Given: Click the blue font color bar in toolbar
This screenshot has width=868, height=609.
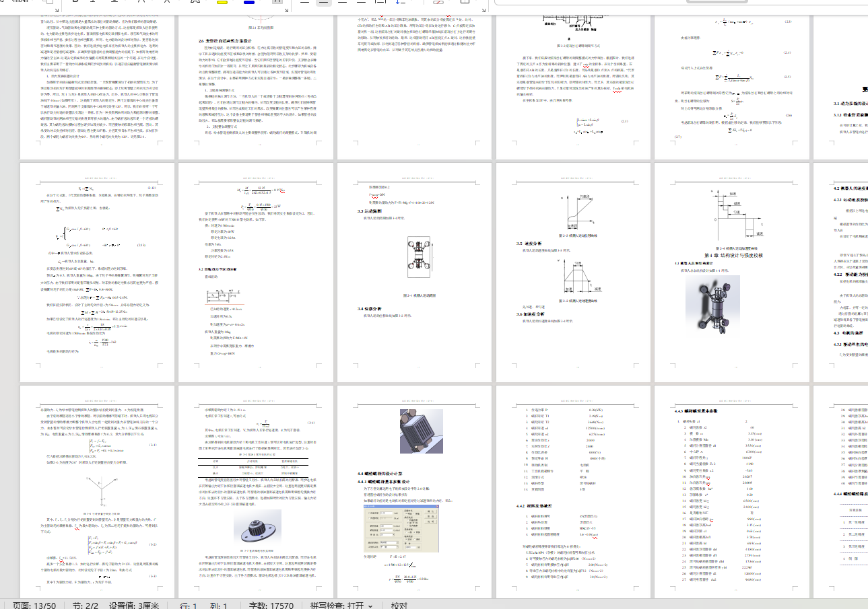Looking at the screenshot, I should click(249, 3).
